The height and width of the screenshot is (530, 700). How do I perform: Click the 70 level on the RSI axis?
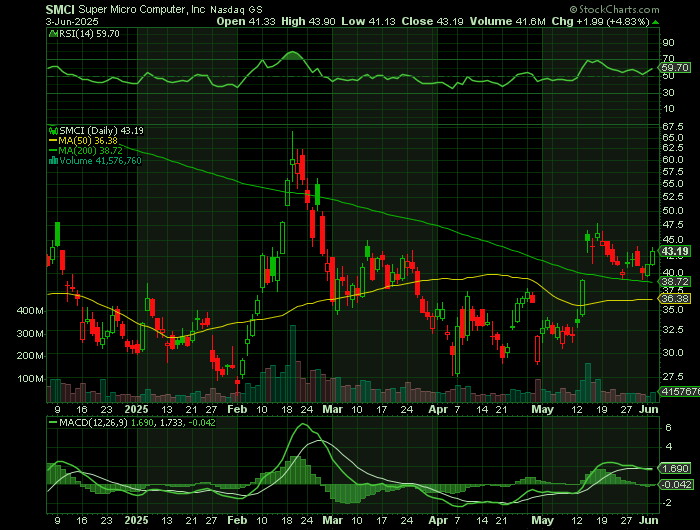[668, 59]
